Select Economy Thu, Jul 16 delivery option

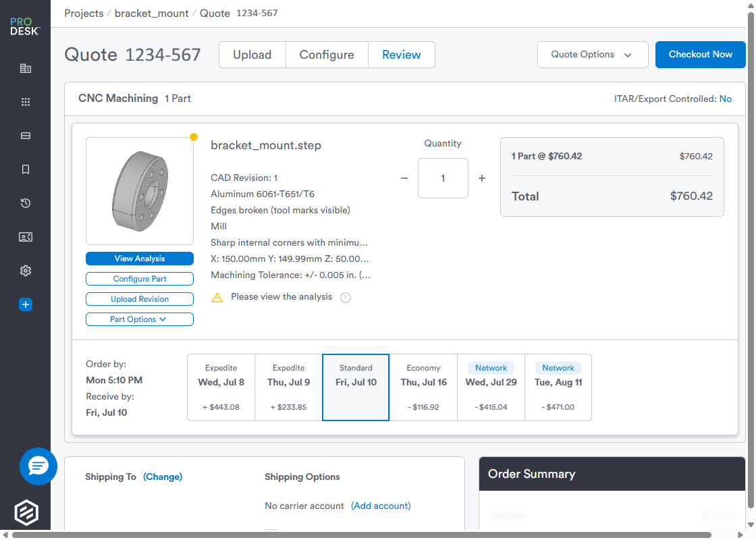423,387
